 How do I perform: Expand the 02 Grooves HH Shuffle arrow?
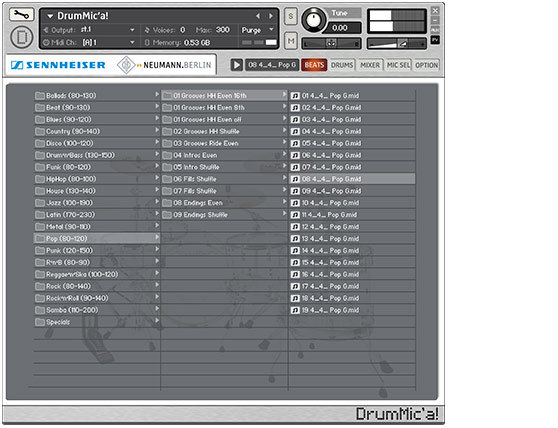point(284,131)
